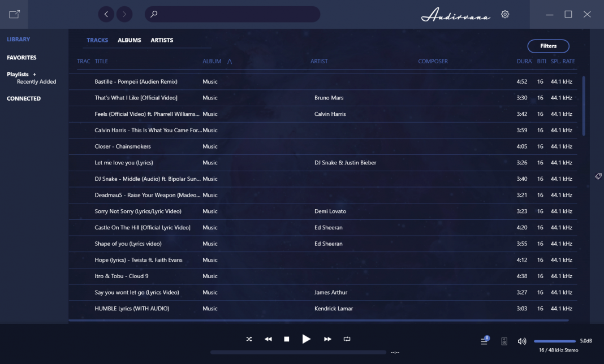
Task: Select the Recently Added playlist
Action: [x=37, y=81]
